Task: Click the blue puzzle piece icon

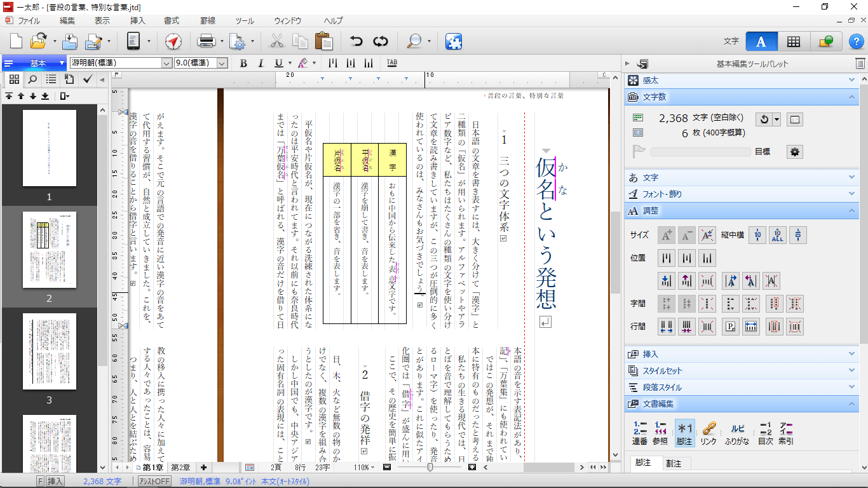Action: tap(454, 41)
